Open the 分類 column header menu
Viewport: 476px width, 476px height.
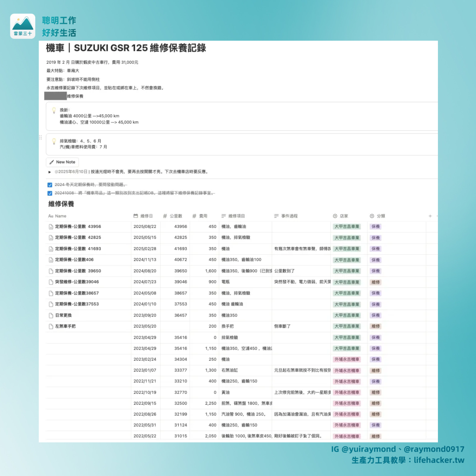380,216
